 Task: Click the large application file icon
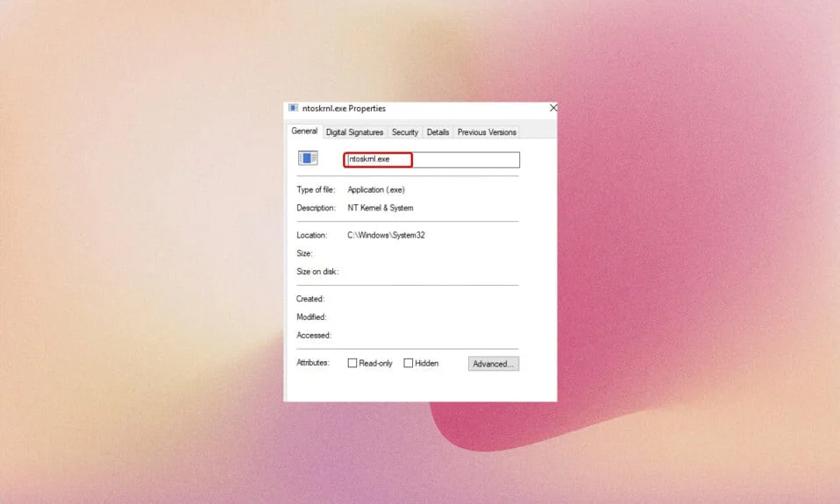(x=308, y=158)
